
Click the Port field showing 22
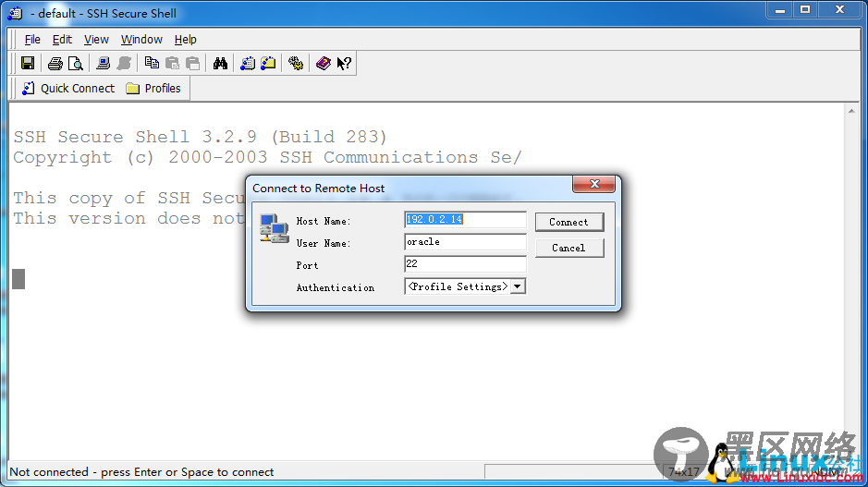tap(465, 264)
